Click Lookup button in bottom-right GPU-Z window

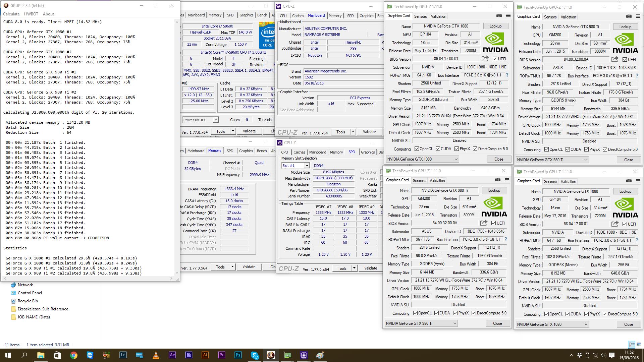[x=625, y=191]
